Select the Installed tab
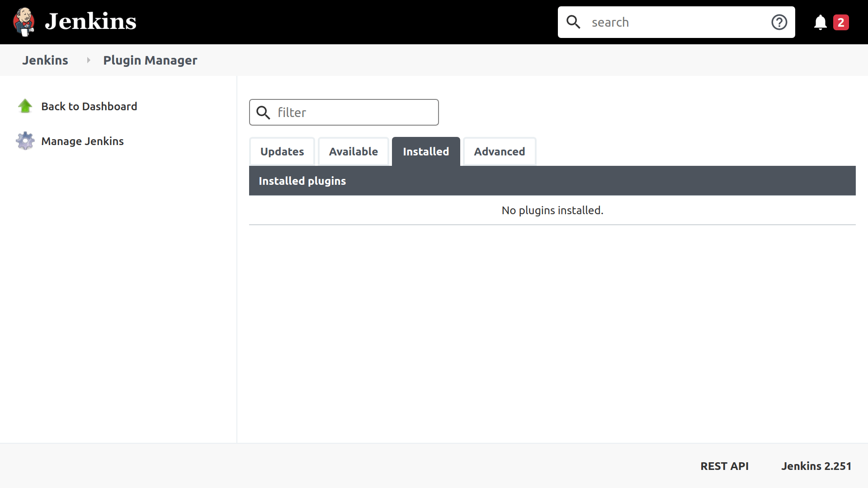This screenshot has width=868, height=488. point(426,151)
